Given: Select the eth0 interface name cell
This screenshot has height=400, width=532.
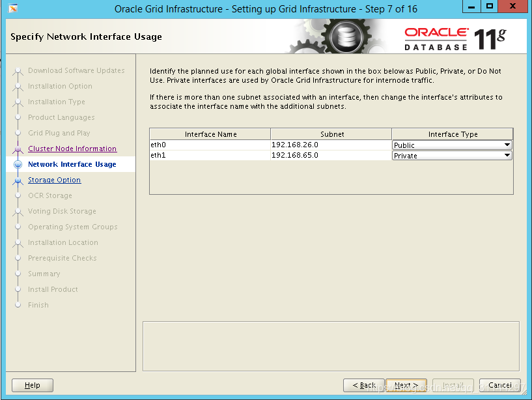Looking at the screenshot, I should (x=210, y=145).
